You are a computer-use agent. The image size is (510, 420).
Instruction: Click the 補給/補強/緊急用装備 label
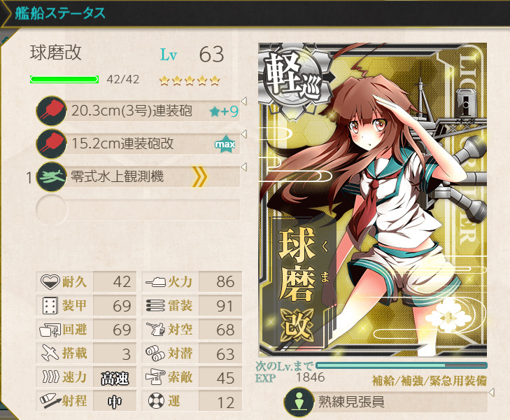click(430, 381)
